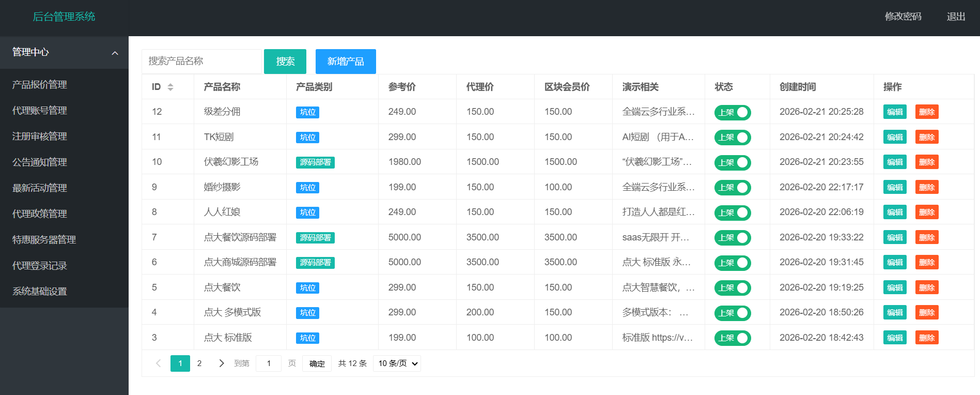Focus the 搜索产品名称 search field

coord(201,61)
